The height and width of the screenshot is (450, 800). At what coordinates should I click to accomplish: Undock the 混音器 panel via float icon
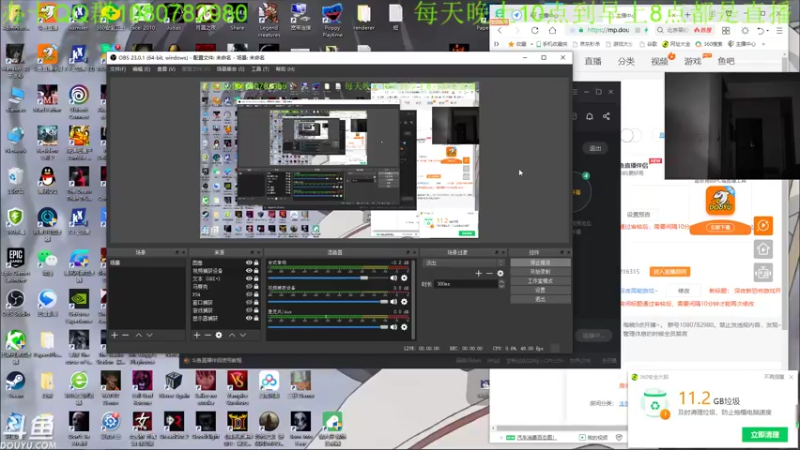tap(408, 253)
